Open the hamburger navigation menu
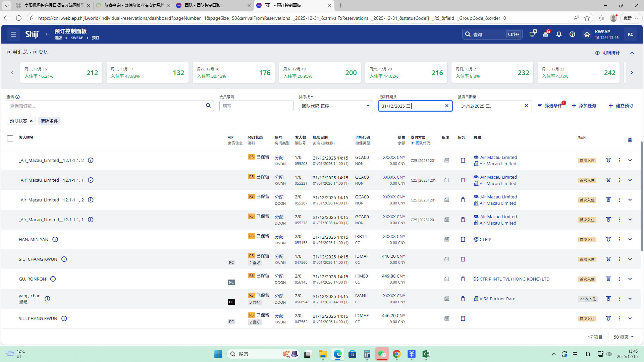 click(13, 34)
